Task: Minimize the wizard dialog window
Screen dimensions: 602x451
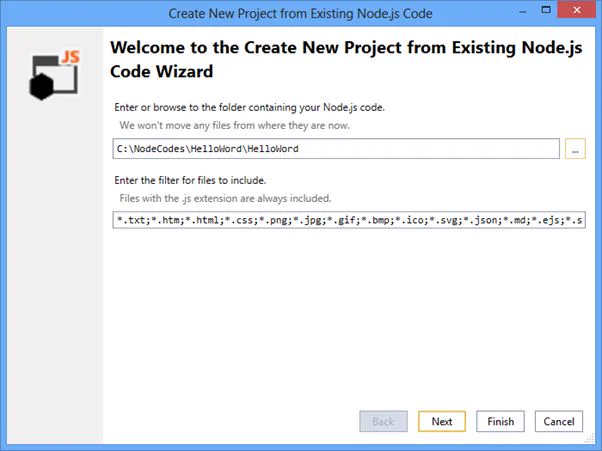Action: click(523, 11)
